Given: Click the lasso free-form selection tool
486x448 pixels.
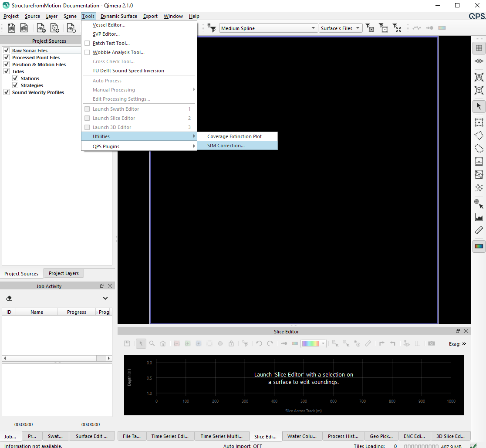Looking at the screenshot, I should 479,149.
